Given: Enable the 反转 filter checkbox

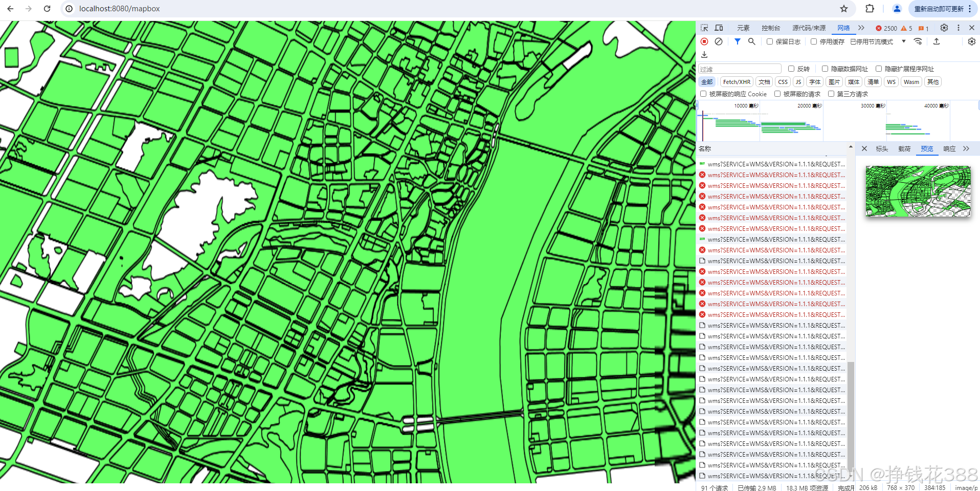Looking at the screenshot, I should (791, 68).
